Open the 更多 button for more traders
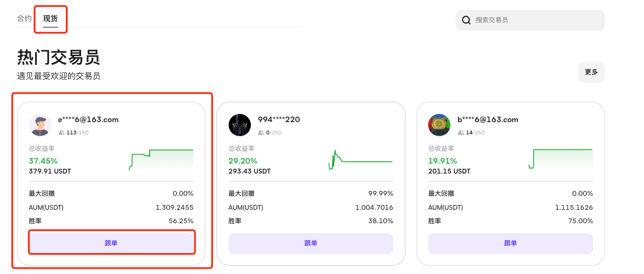 tap(591, 72)
